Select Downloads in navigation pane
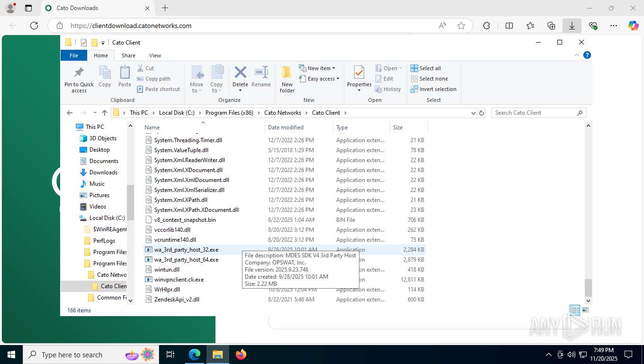 [x=103, y=173]
